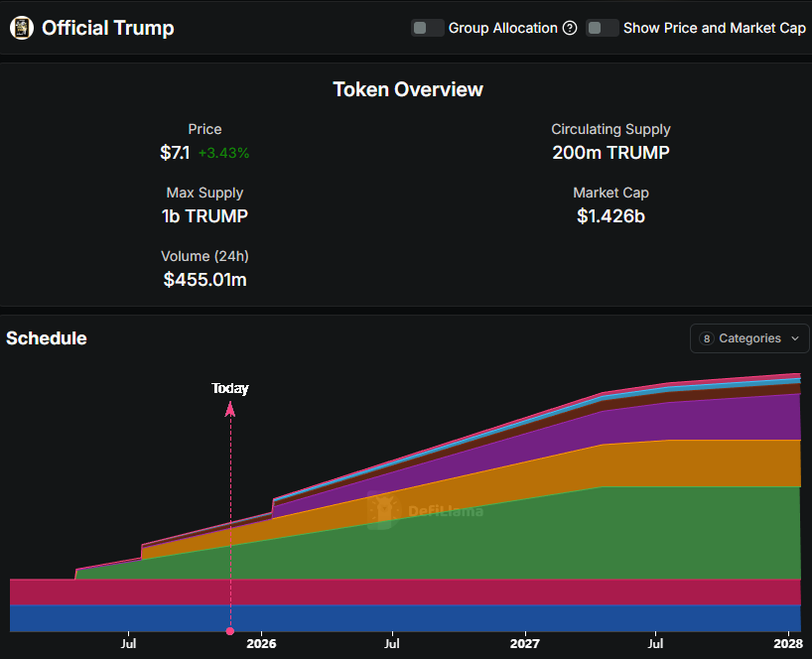Click the $1.426b Market Cap value
The width and height of the screenshot is (812, 659).
tap(610, 215)
